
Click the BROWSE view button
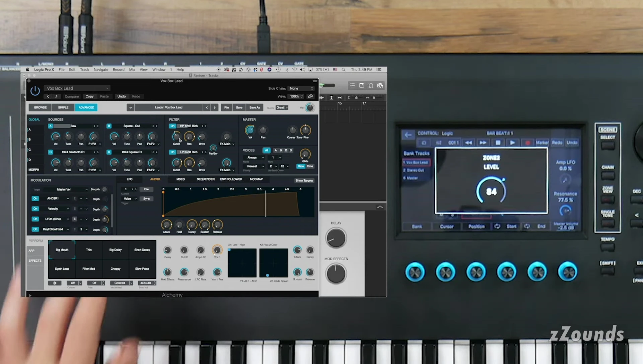(x=40, y=107)
